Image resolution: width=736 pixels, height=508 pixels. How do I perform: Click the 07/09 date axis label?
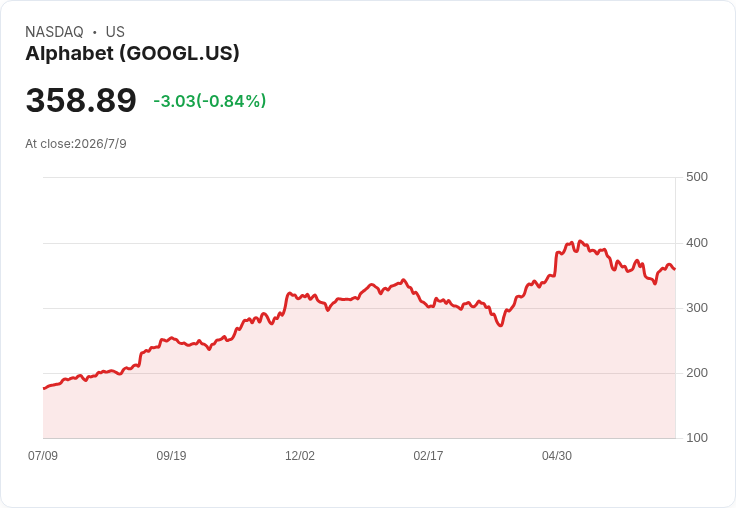click(x=43, y=455)
